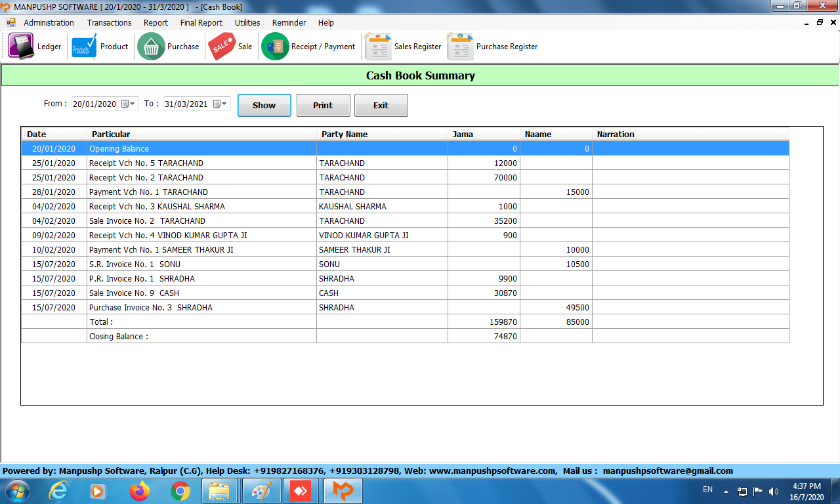The height and width of the screenshot is (504, 840).
Task: Click the Party Name column header
Action: 382,134
